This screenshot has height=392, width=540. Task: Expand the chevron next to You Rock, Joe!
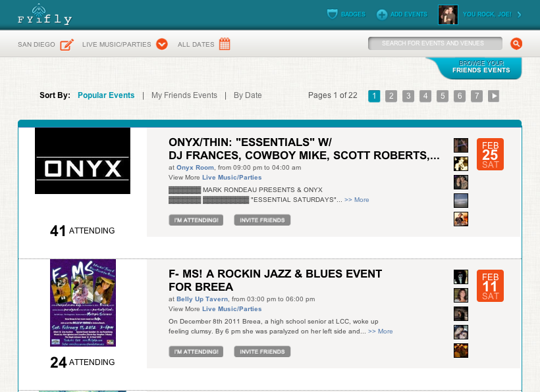pyautogui.click(x=520, y=14)
